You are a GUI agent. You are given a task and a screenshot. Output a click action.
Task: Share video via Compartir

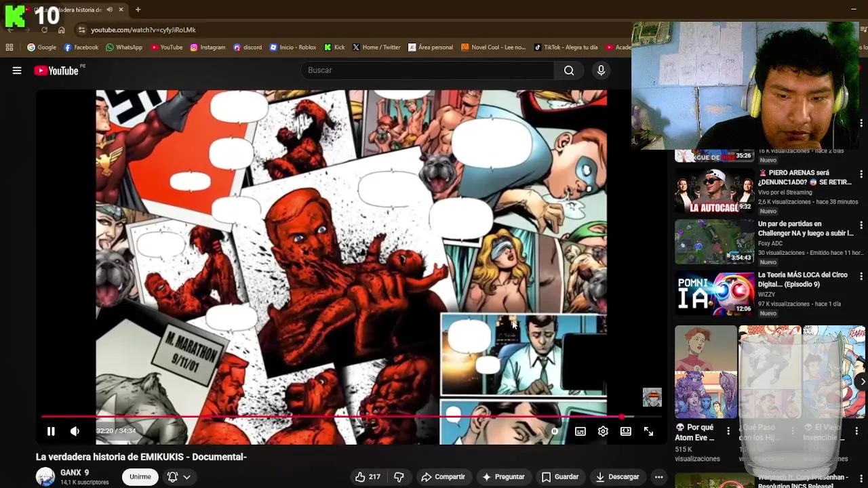(443, 477)
